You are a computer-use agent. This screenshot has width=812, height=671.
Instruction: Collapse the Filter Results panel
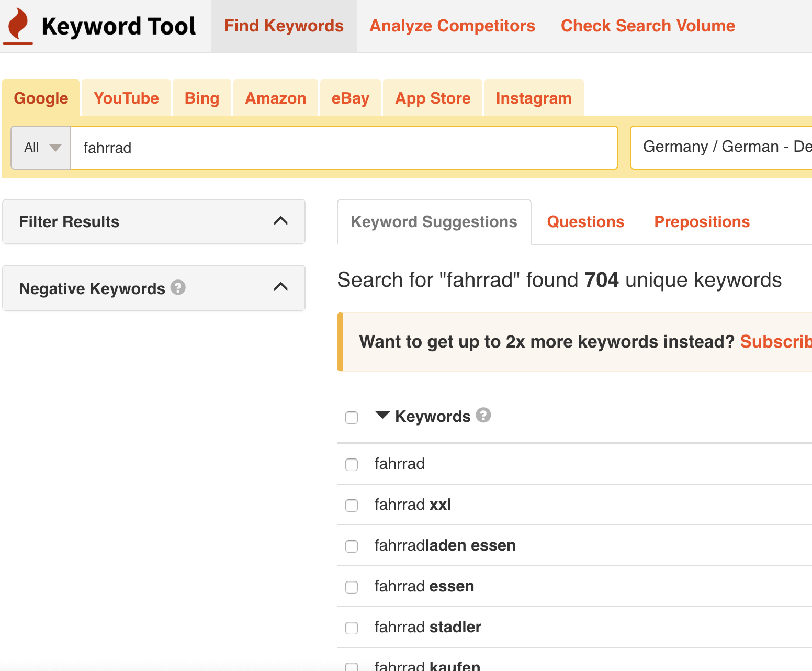point(280,221)
